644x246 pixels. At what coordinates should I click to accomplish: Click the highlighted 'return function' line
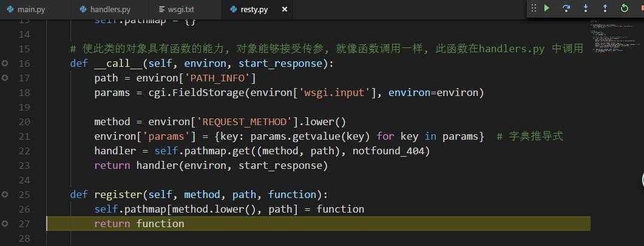pyautogui.click(x=139, y=224)
